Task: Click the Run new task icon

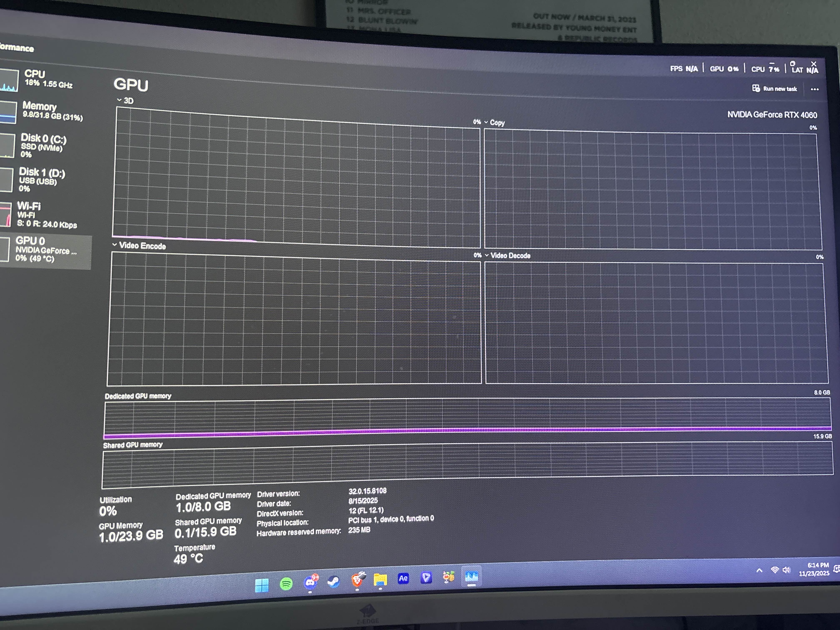Action: pyautogui.click(x=756, y=88)
